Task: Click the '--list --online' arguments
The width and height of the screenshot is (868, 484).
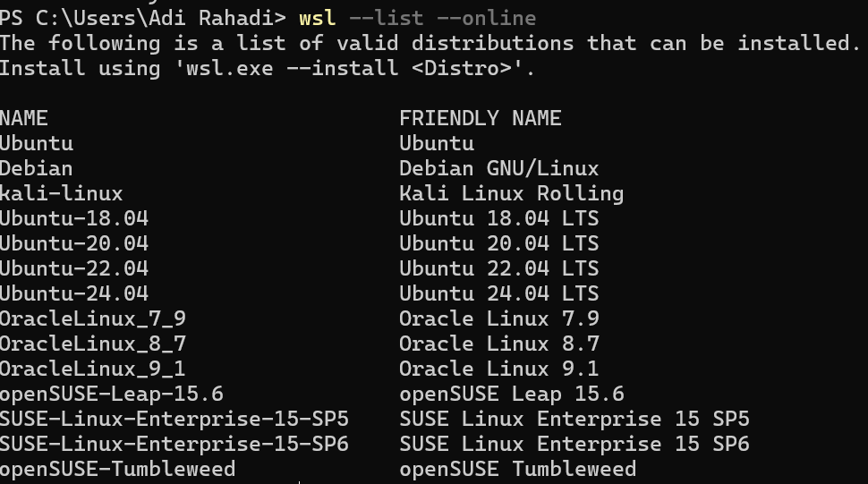Action: tap(443, 18)
